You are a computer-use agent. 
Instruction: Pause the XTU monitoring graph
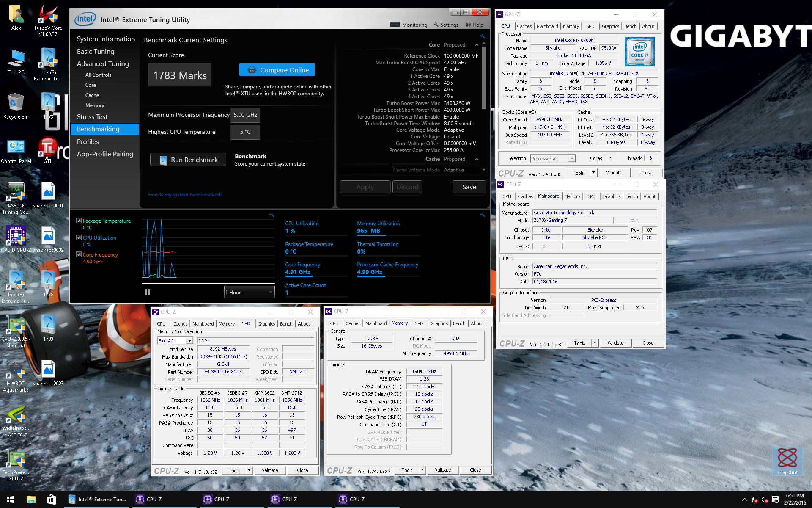(148, 292)
